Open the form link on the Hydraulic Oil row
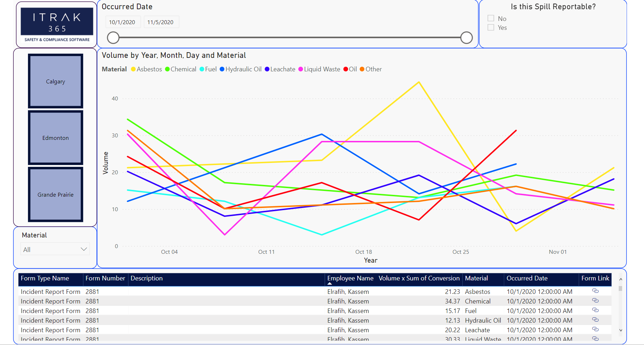This screenshot has height=345, width=644. point(595,320)
